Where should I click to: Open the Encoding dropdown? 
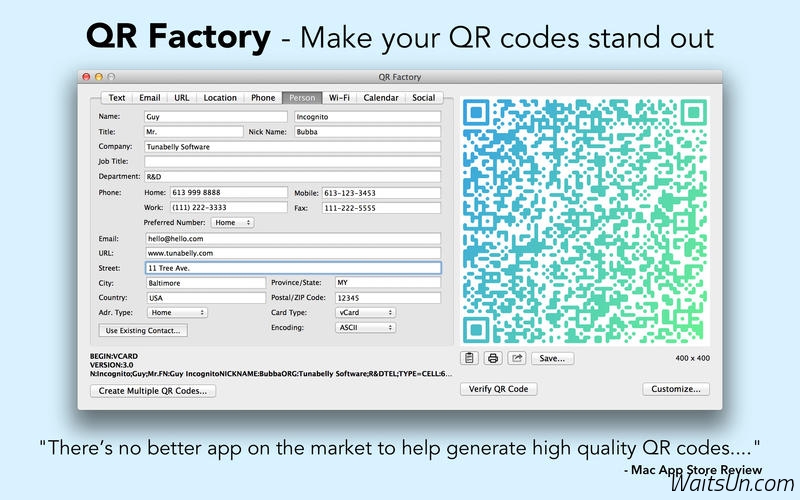[365, 328]
